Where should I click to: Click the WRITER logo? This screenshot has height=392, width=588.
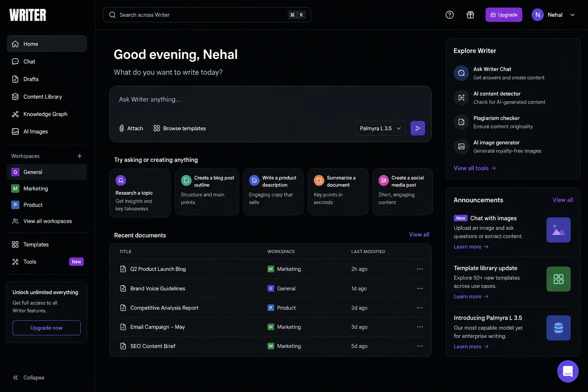pos(28,15)
